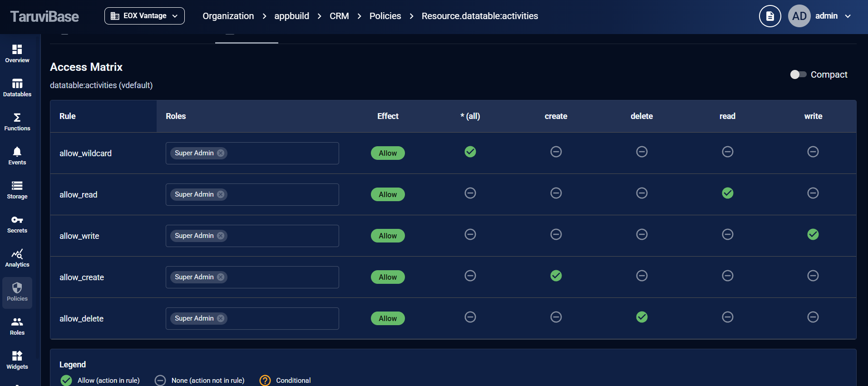868x386 pixels.
Task: Open the Storage sidebar section
Action: (17, 190)
